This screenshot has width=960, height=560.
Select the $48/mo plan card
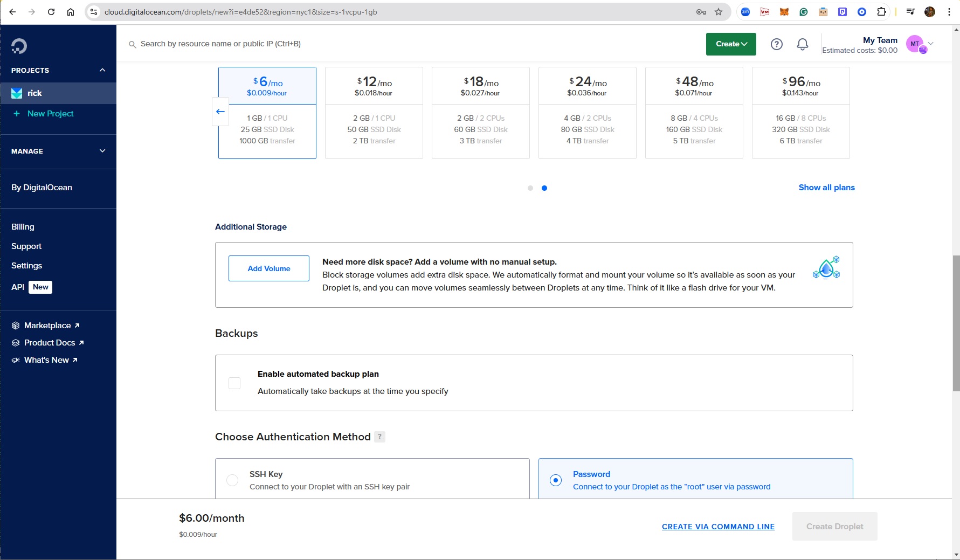[x=694, y=113]
